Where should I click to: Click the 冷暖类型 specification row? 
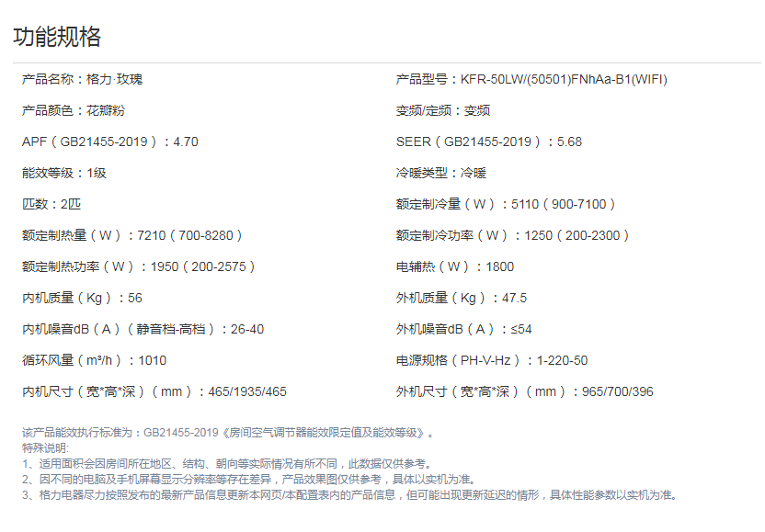[440, 173]
